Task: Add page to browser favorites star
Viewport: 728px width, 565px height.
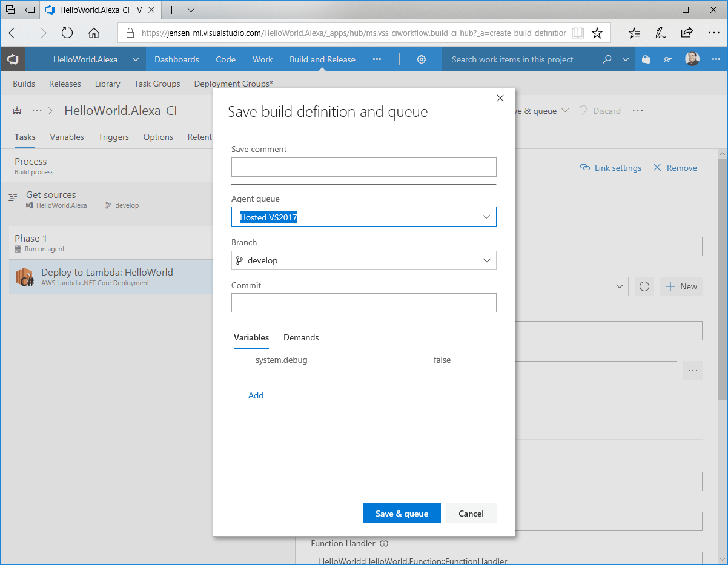Action: [597, 33]
